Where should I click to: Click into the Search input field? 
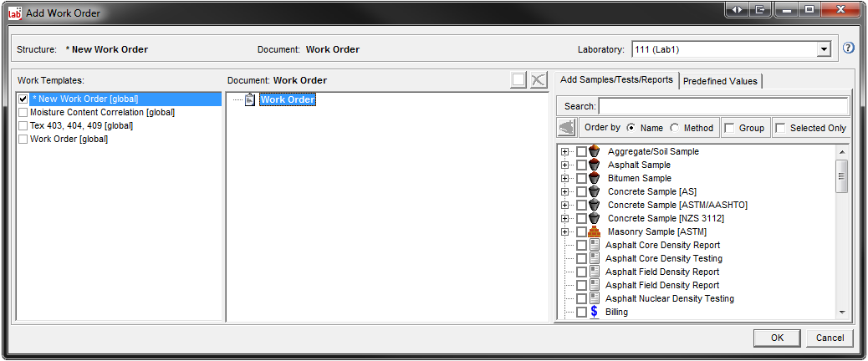tap(723, 106)
